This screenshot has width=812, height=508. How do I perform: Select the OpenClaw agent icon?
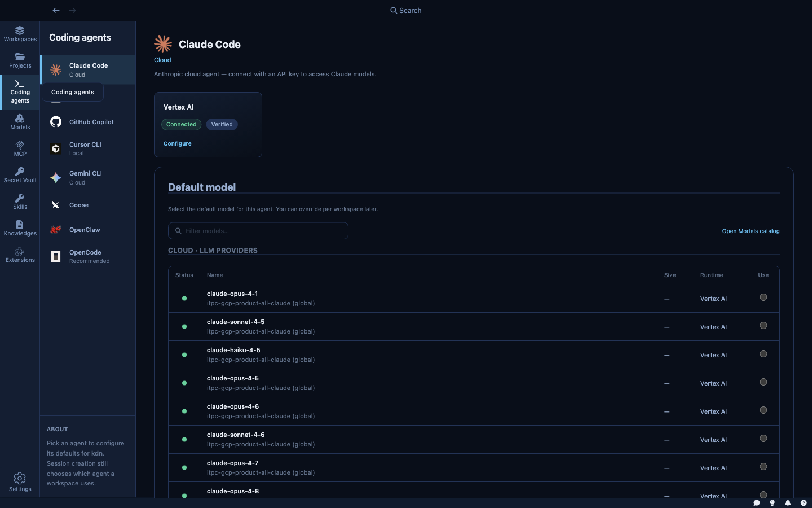coord(56,230)
